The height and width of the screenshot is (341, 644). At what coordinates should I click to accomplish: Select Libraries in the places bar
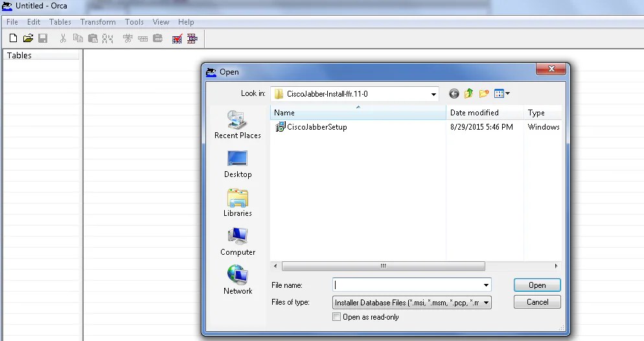237,202
